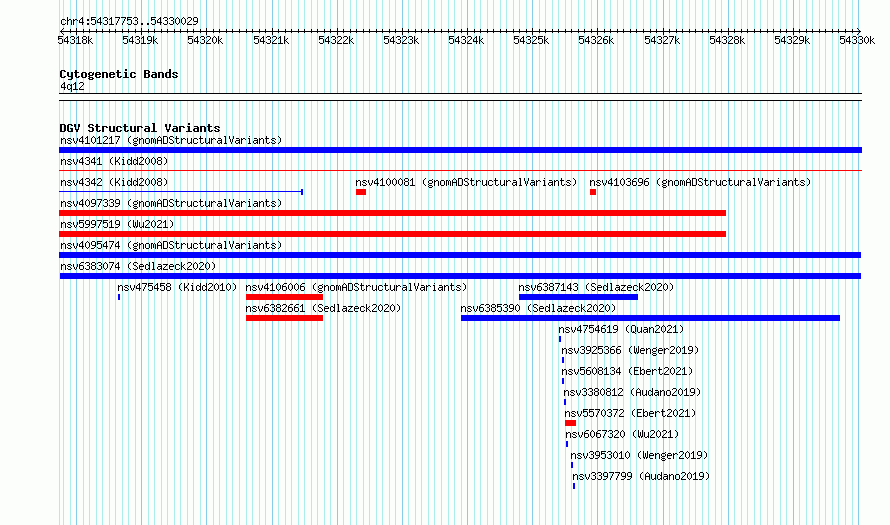Click the 54321k ruler position
The image size is (890, 525).
click(x=271, y=40)
